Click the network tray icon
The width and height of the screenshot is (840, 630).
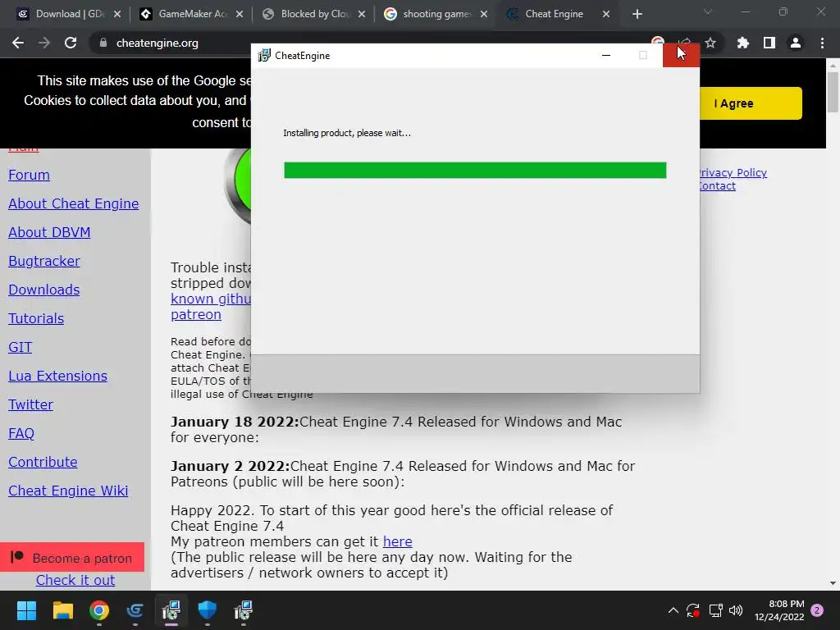715,610
